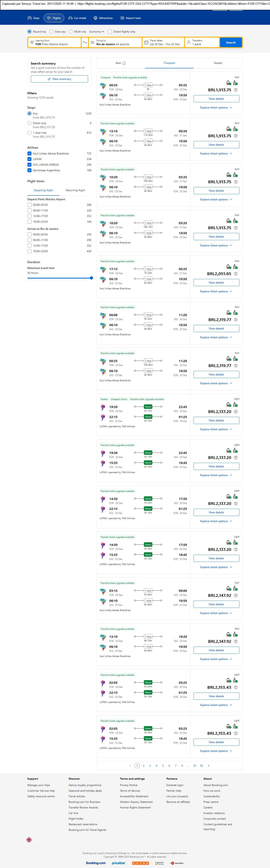
Task: Switch to the Fastest results tab
Action: tap(218, 63)
